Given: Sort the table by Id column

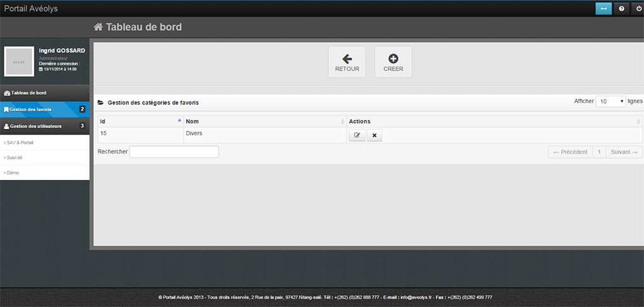Looking at the screenshot, I should tap(140, 121).
